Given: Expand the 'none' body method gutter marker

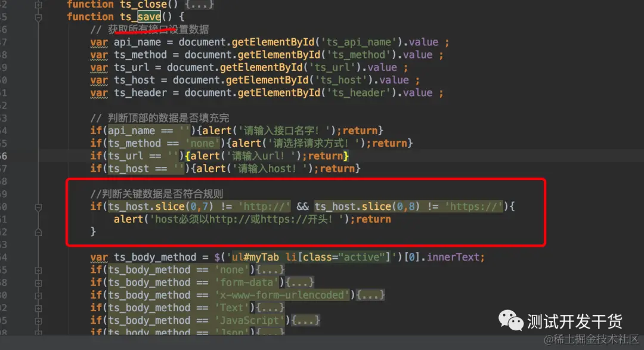Looking at the screenshot, I should [x=38, y=270].
